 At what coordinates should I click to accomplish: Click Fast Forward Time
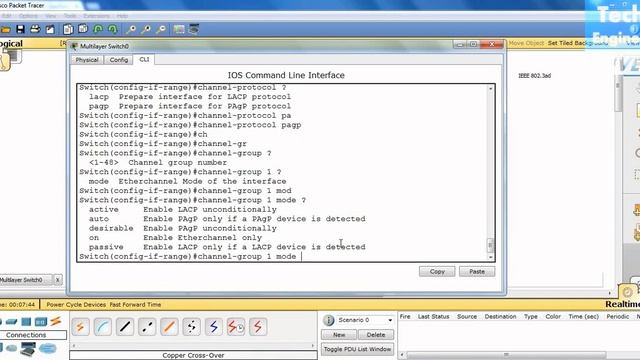pos(135,304)
